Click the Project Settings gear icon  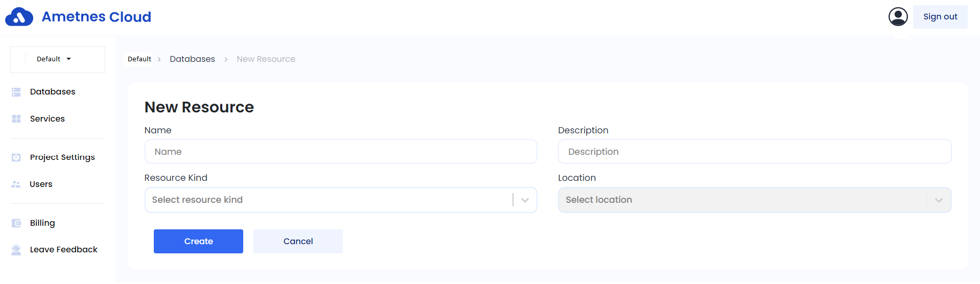16,157
